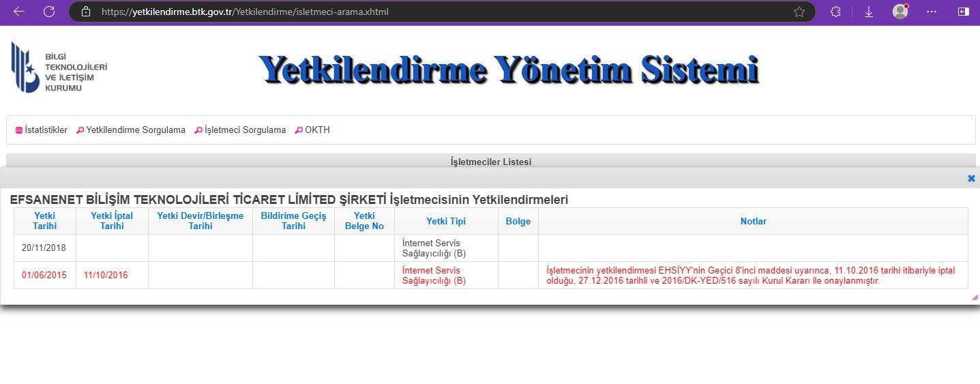
Task: Select the 01/06/2015 date cell
Action: 44,276
